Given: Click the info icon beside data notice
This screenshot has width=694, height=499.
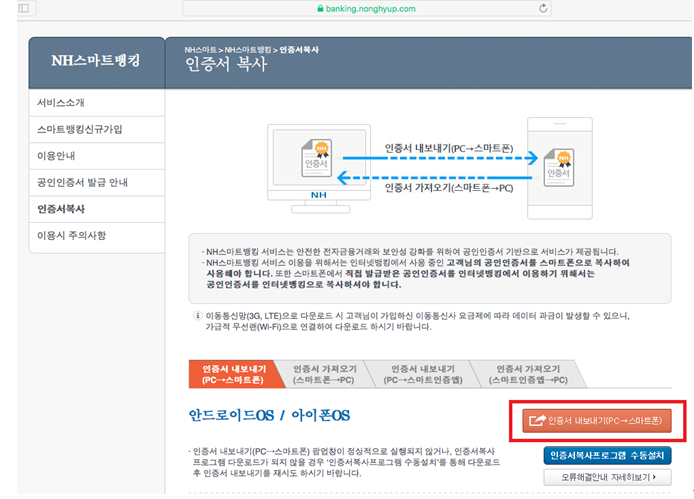Looking at the screenshot, I should coord(198,316).
